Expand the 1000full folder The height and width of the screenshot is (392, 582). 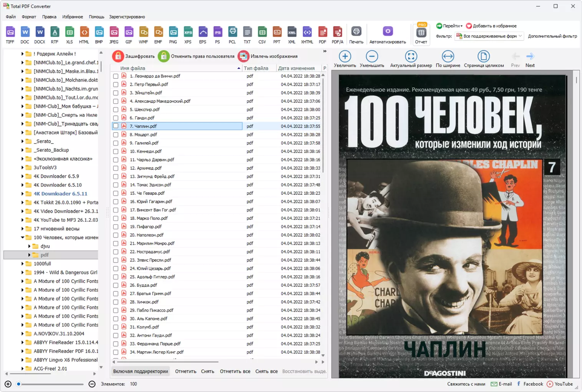click(22, 264)
